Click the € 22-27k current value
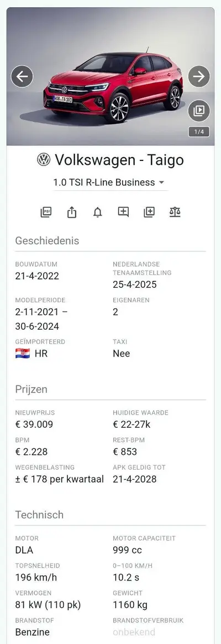Viewport: 221px width, 644px height. [x=131, y=424]
